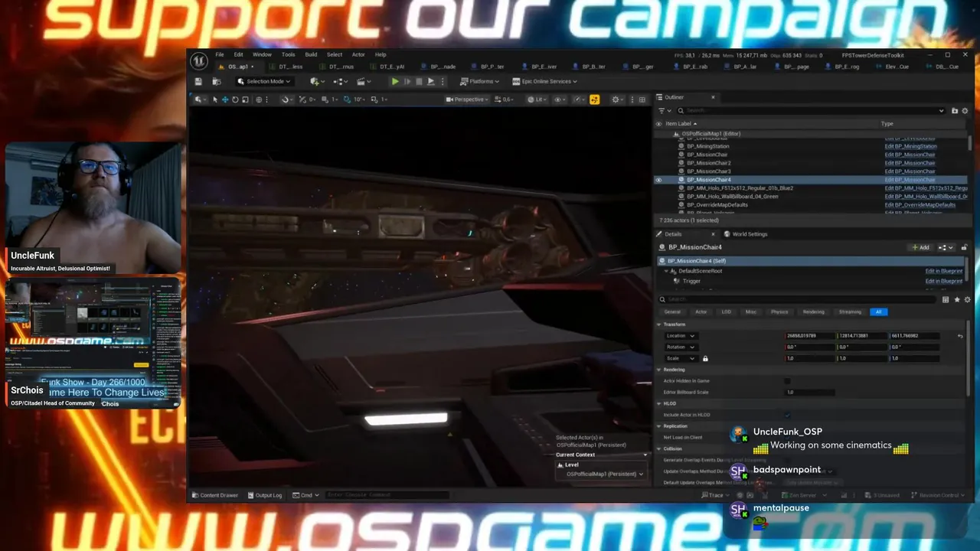The image size is (980, 551).
Task: Toggle visibility of BP_MissionChair4
Action: pyautogui.click(x=658, y=180)
